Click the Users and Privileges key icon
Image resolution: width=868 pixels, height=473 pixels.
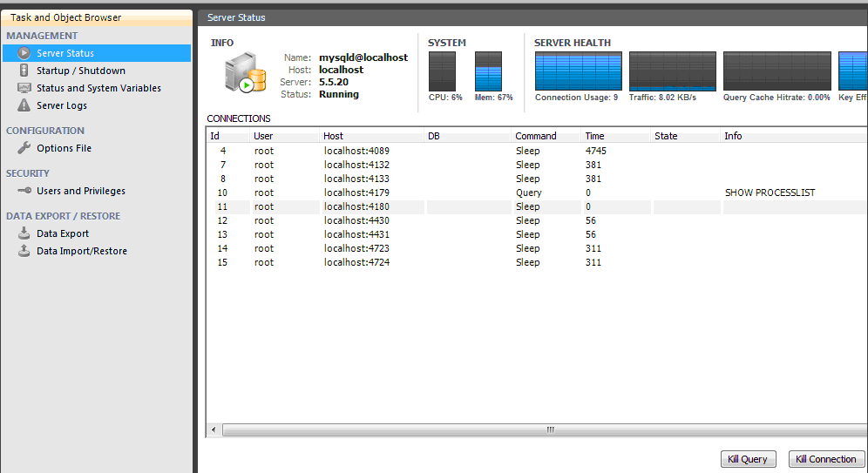tap(24, 191)
